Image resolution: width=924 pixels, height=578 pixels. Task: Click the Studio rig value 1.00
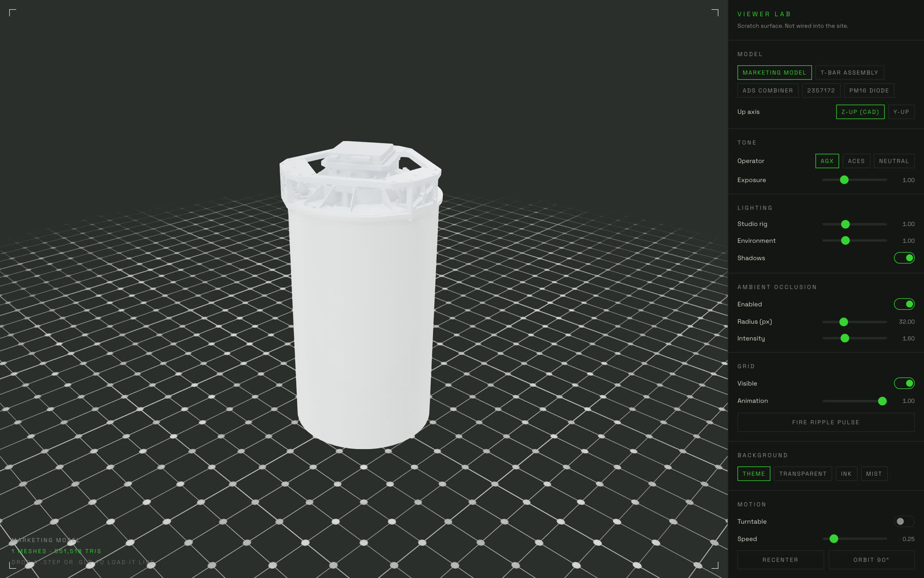click(x=908, y=224)
